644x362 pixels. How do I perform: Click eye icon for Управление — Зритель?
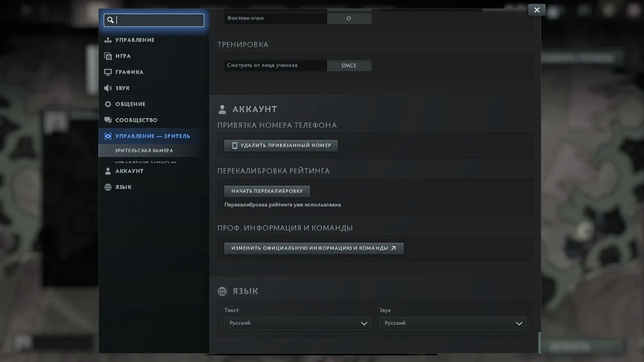pos(108,136)
